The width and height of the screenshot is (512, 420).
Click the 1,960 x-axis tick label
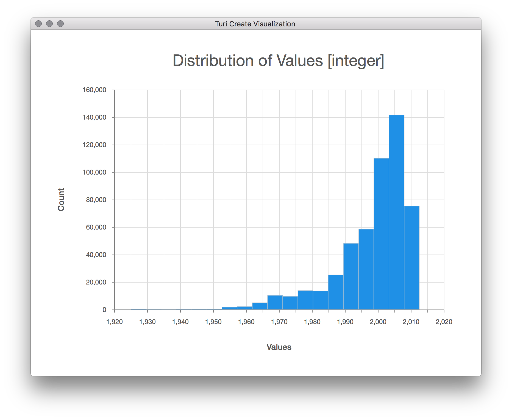[x=246, y=322]
